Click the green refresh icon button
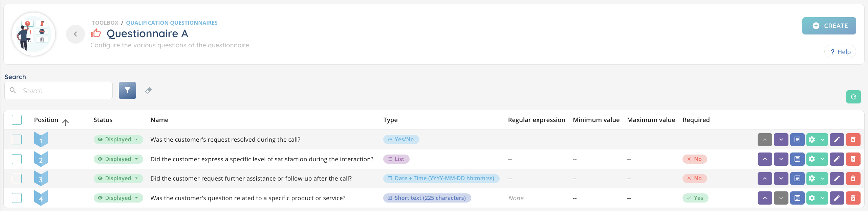The width and height of the screenshot is (868, 211). (853, 97)
